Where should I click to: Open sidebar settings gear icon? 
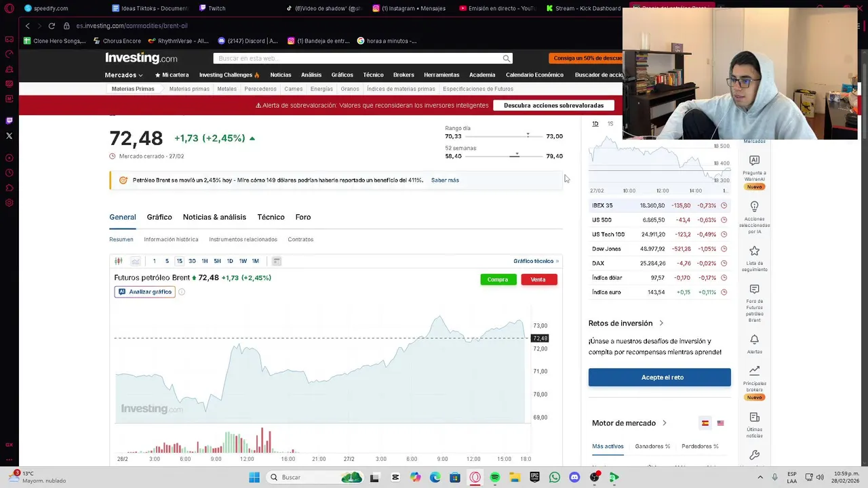9,203
